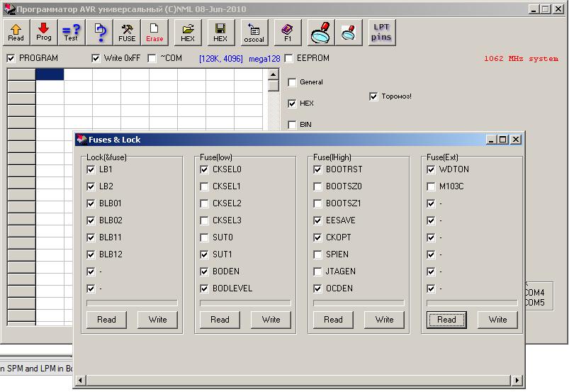Image resolution: width=569 pixels, height=392 pixels.
Task: Click Write button under Fuse(low)
Action: pyautogui.click(x=271, y=320)
